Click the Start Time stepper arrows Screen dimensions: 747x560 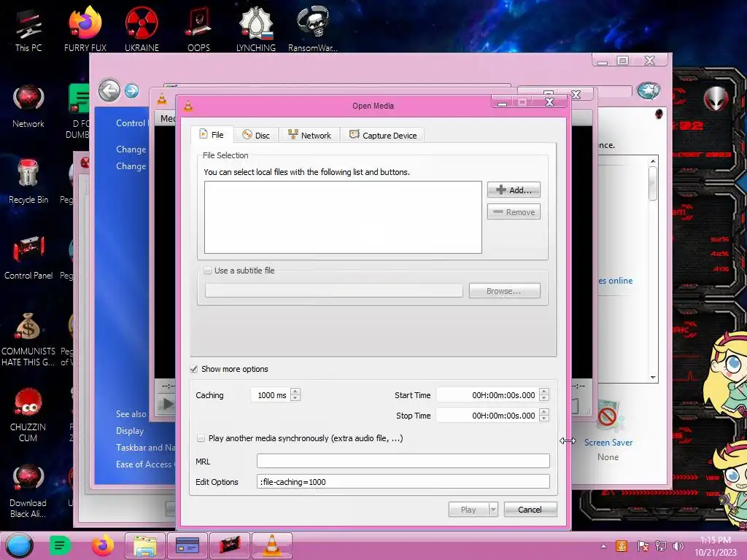[x=544, y=394]
